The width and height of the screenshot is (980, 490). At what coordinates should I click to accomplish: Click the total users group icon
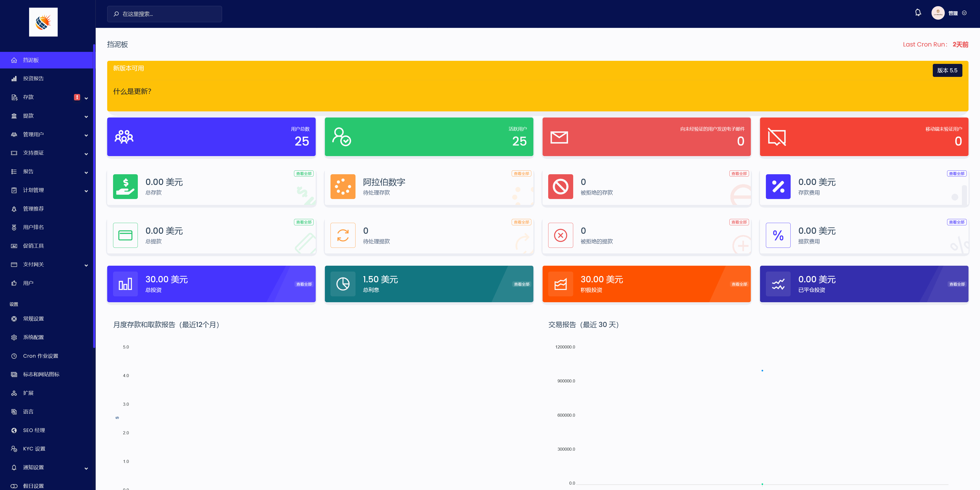click(124, 137)
